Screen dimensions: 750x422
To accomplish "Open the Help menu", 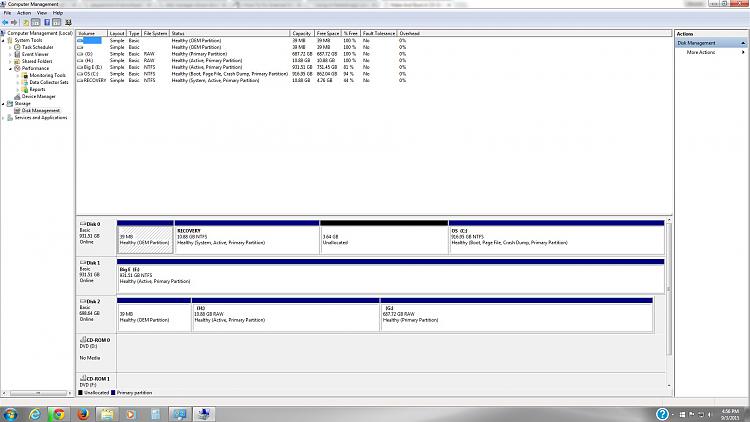I will coord(57,13).
